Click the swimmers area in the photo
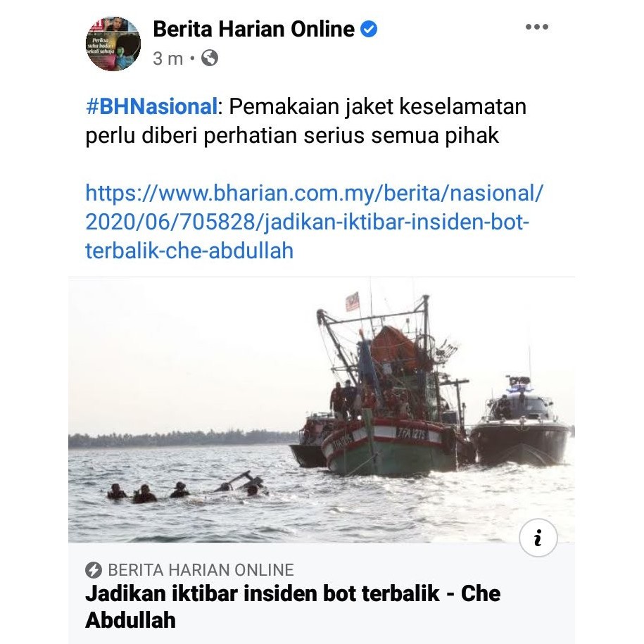644x644 pixels. [x=188, y=488]
